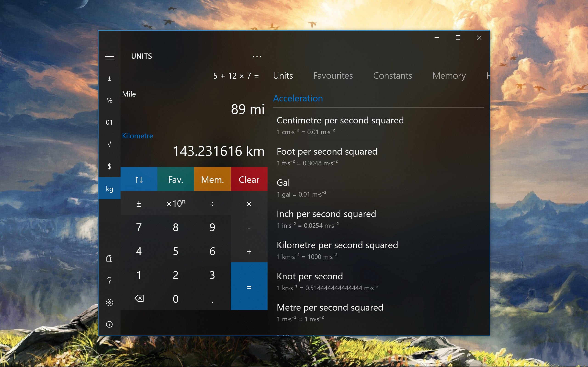Viewport: 588px width, 367px height.
Task: Open the Mile unit selector
Action: pos(129,94)
